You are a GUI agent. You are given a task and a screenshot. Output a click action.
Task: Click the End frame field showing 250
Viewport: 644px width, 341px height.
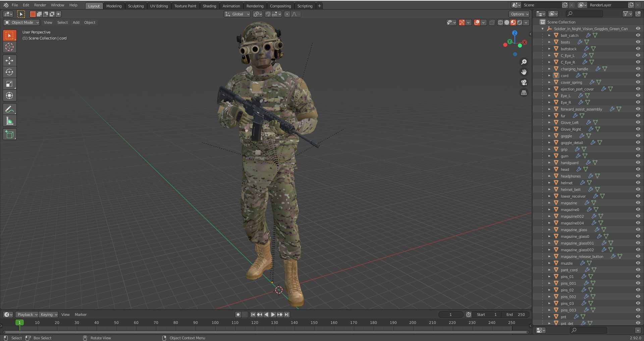coord(516,315)
